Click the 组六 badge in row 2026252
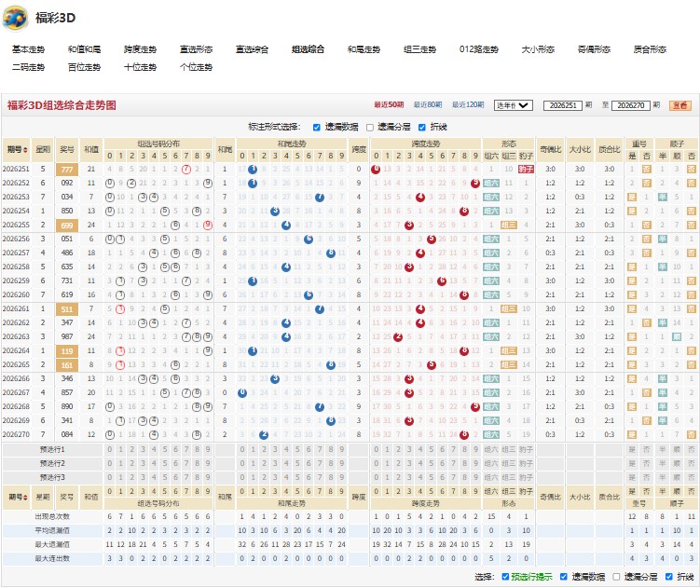 click(x=491, y=183)
